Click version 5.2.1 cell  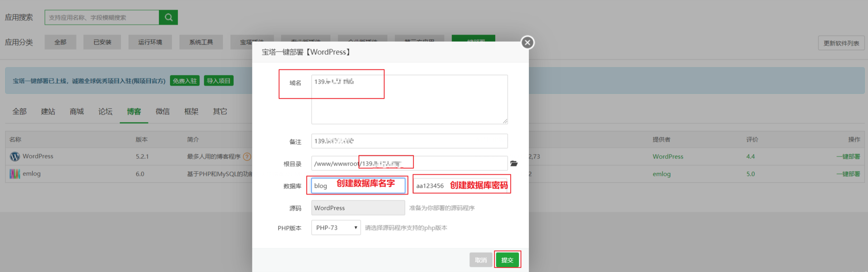pyautogui.click(x=142, y=156)
